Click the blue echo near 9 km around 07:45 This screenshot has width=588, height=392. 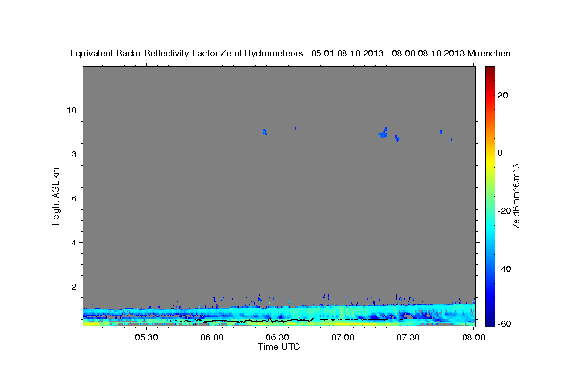[441, 131]
